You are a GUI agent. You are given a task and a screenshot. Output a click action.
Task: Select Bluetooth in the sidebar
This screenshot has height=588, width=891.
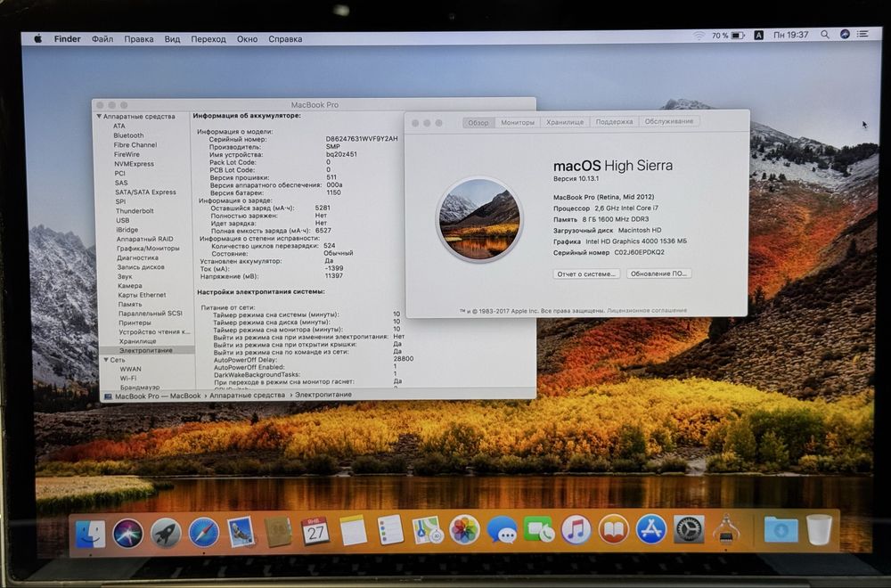click(128, 135)
